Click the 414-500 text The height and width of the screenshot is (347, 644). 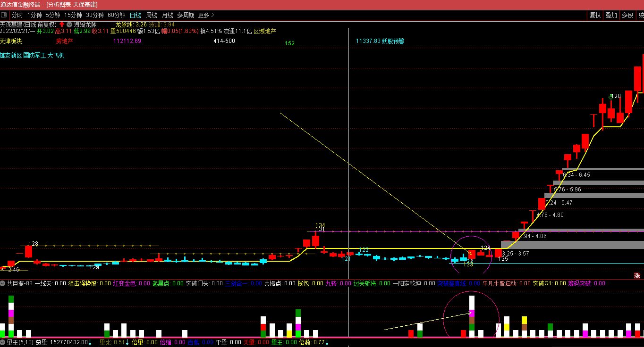point(224,41)
